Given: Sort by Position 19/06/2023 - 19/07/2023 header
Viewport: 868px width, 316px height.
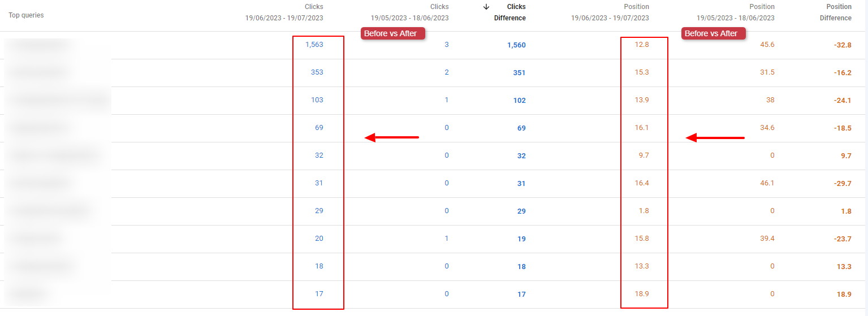Looking at the screenshot, I should (x=610, y=12).
